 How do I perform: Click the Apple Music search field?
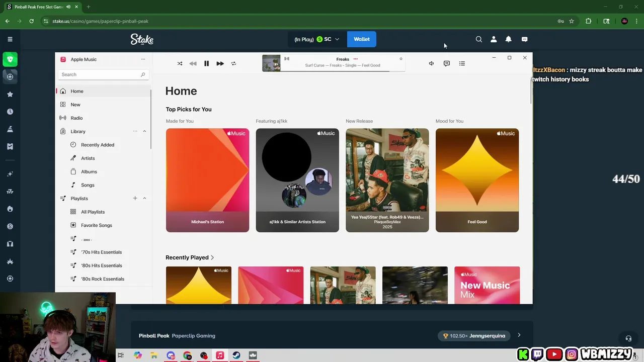103,74
